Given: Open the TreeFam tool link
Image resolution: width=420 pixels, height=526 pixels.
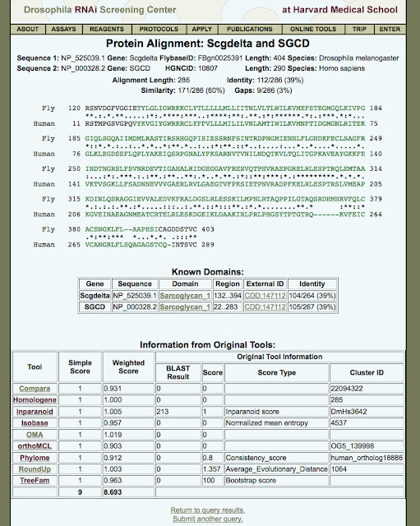Looking at the screenshot, I should pos(35,481).
